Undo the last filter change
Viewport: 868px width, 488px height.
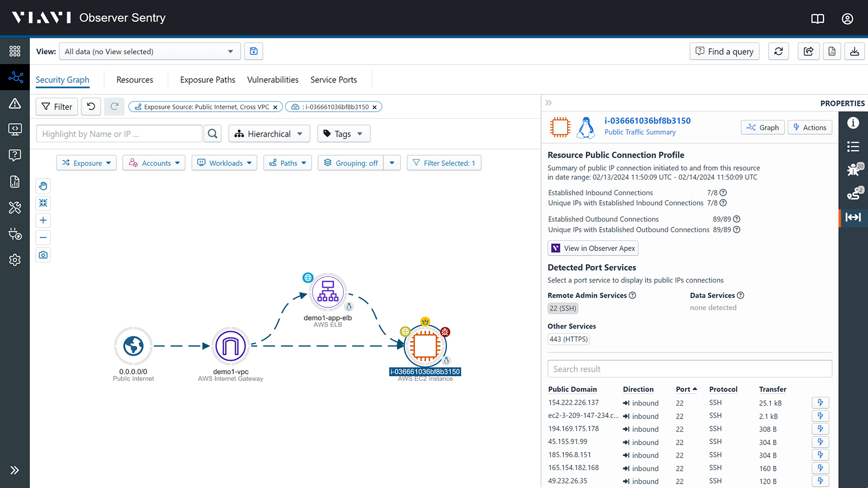[x=91, y=106]
